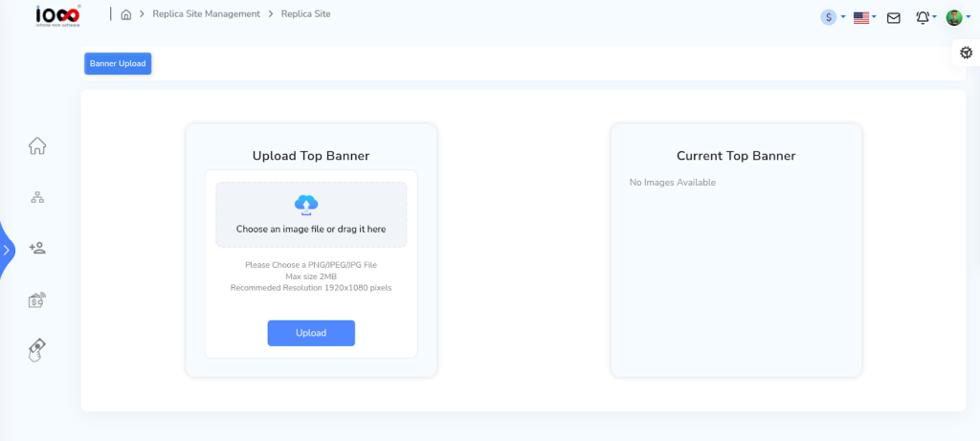
Task: Expand the notifications bell dropdown
Action: [925, 17]
